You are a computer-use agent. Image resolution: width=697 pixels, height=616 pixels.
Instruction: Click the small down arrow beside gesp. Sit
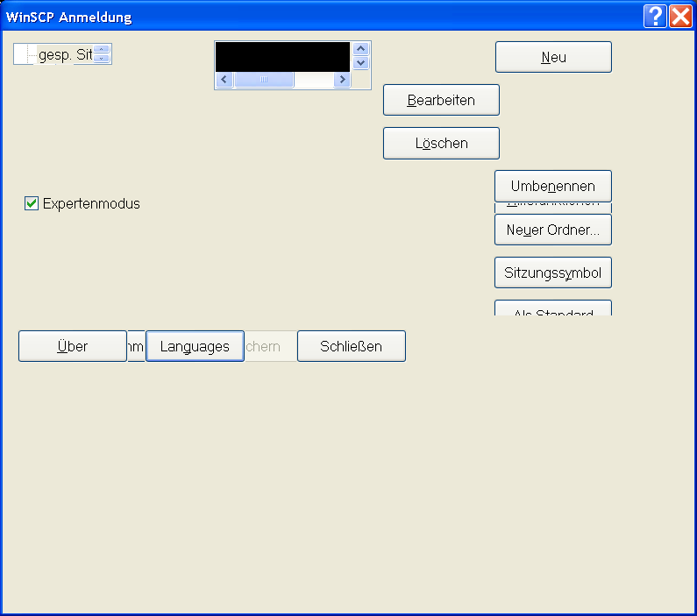pyautogui.click(x=103, y=59)
